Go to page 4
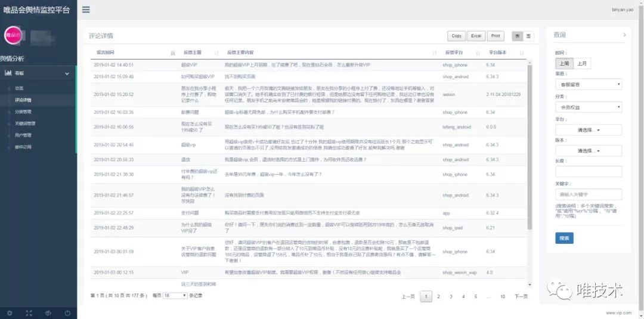This screenshot has height=319, width=644. click(x=463, y=296)
